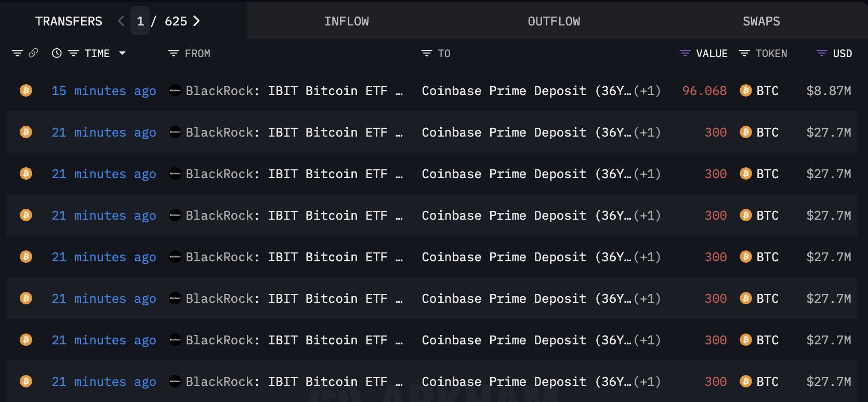Click the clock icon next to TIME

point(57,52)
